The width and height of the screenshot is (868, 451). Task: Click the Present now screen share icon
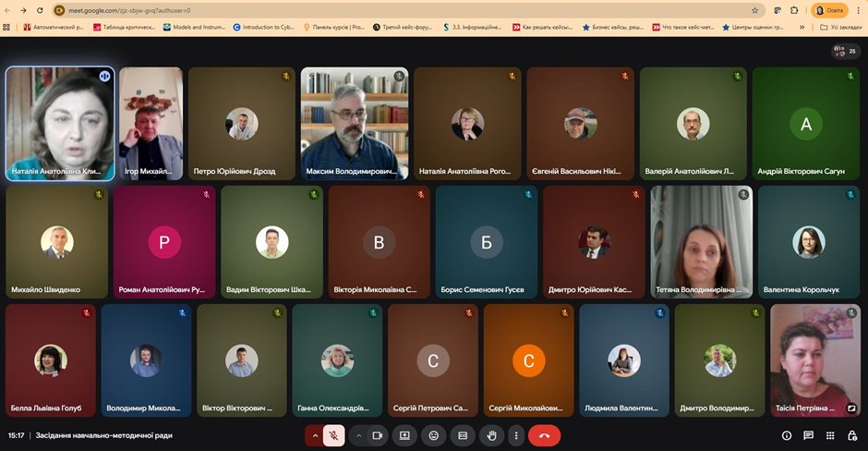[x=404, y=436]
